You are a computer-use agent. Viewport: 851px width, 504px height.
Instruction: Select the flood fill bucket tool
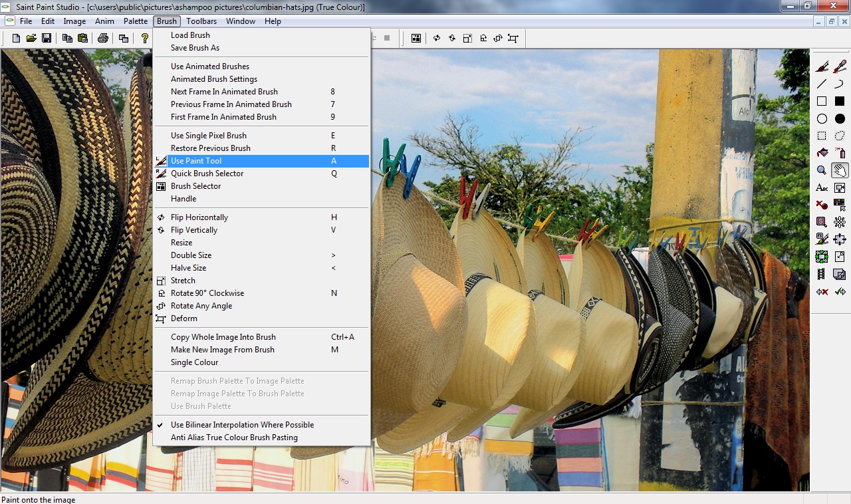click(x=822, y=153)
